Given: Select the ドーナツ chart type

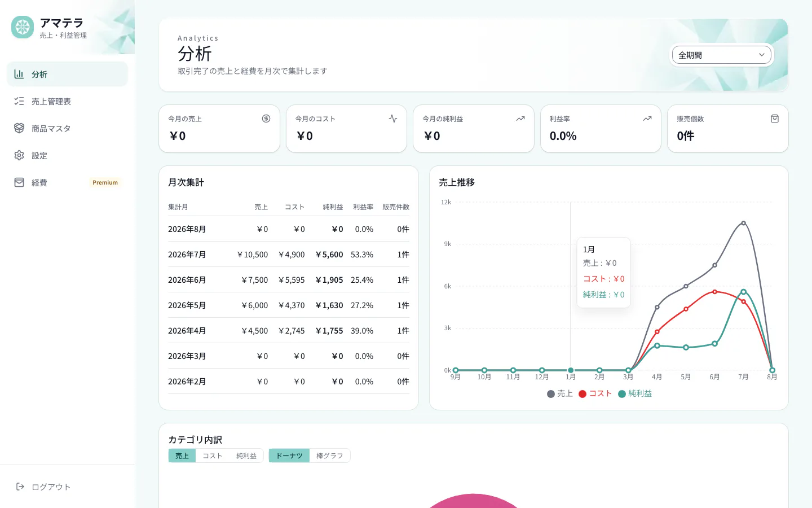Looking at the screenshot, I should pos(289,456).
